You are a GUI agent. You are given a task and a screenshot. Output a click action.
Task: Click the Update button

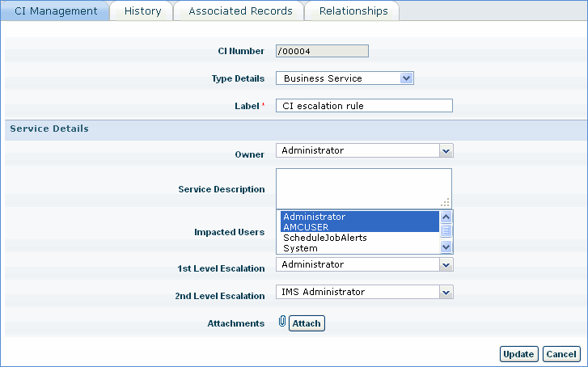coord(518,354)
